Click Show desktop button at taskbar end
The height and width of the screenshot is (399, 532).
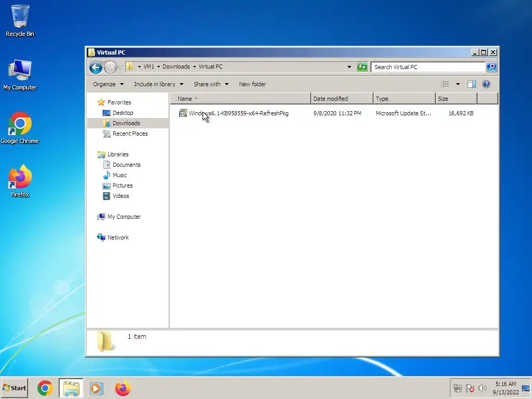point(526,388)
